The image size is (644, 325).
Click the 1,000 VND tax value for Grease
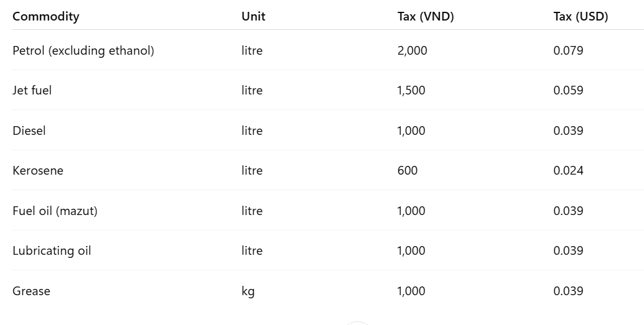coord(411,291)
